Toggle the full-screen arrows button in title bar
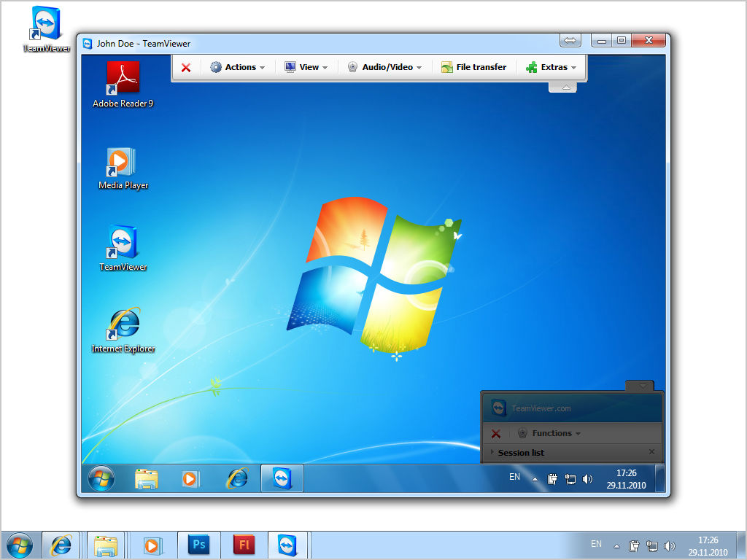 pos(571,41)
